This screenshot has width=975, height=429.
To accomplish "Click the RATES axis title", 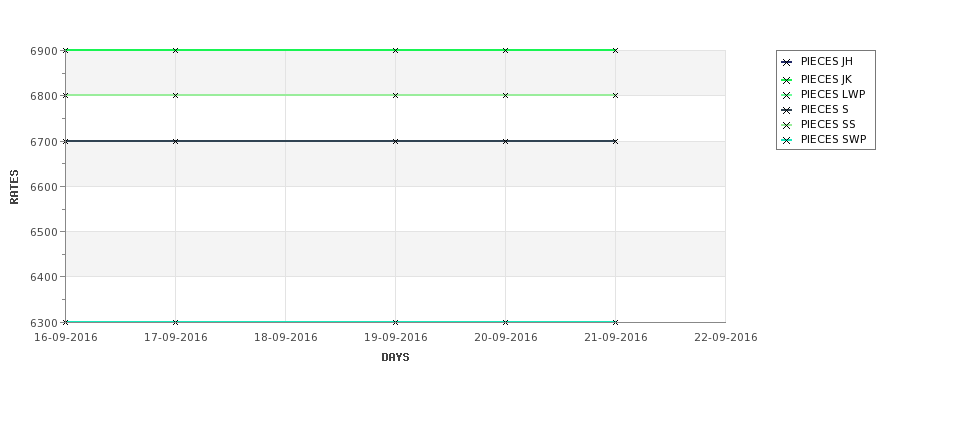I will coord(14,187).
